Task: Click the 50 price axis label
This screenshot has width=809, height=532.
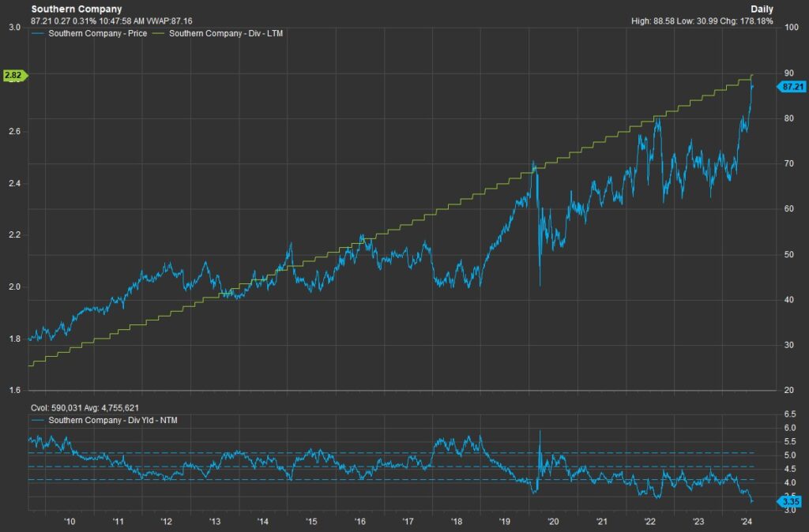Action: point(789,254)
